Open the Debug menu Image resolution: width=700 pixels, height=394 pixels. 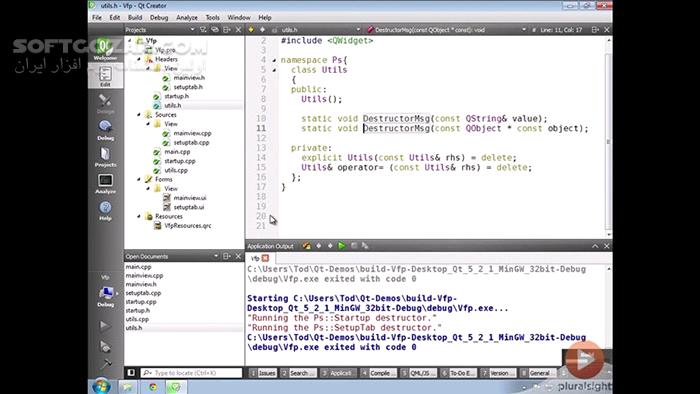(159, 17)
